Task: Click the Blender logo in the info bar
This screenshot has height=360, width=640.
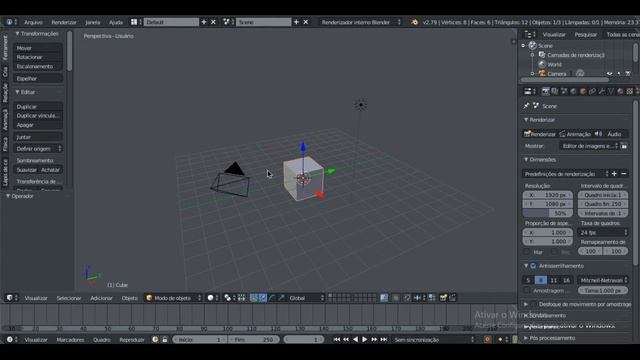Action: coord(415,22)
